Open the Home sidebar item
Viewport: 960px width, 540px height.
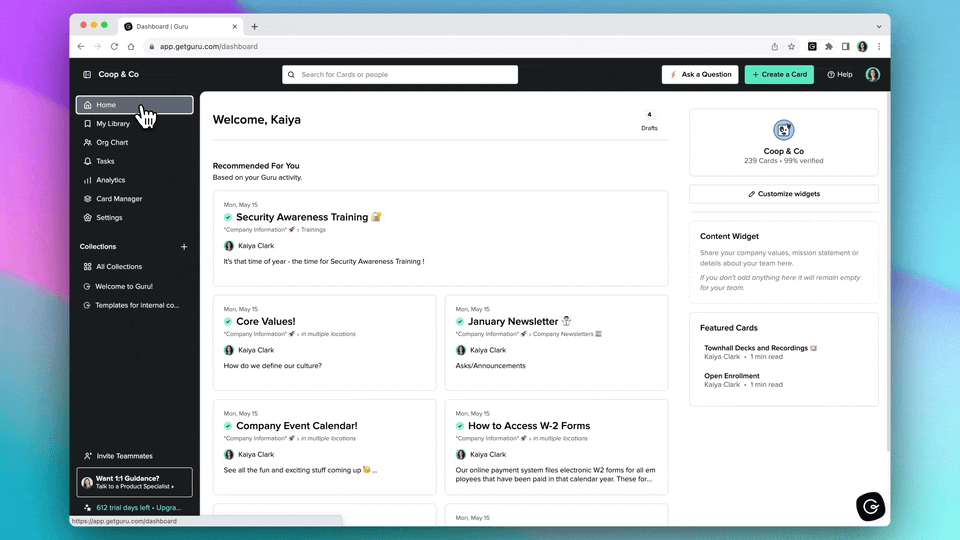[x=134, y=105]
